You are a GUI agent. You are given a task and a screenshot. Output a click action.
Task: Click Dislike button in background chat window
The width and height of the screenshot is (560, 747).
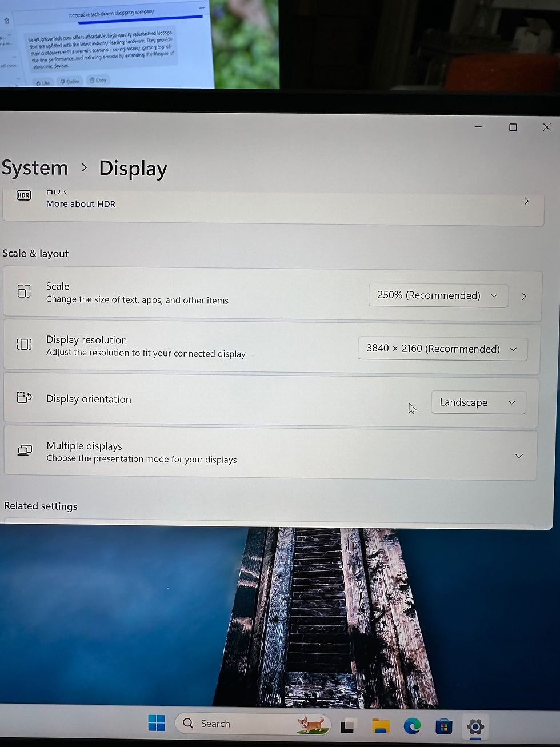(70, 82)
